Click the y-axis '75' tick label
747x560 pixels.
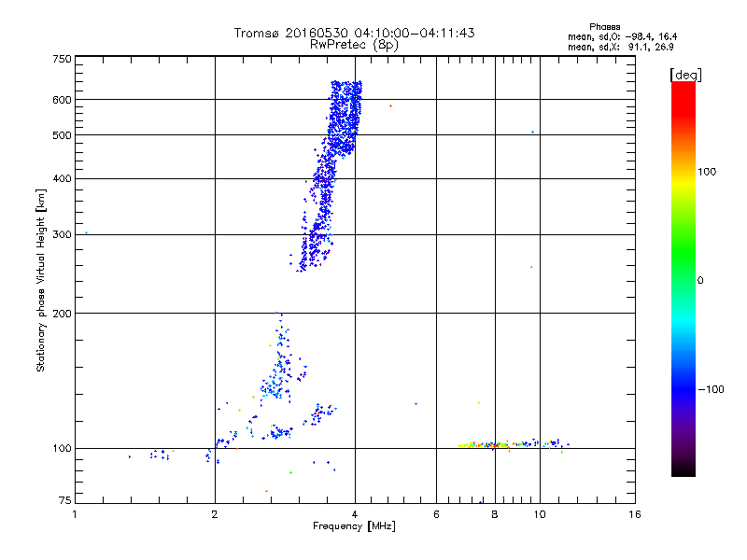pyautogui.click(x=65, y=500)
